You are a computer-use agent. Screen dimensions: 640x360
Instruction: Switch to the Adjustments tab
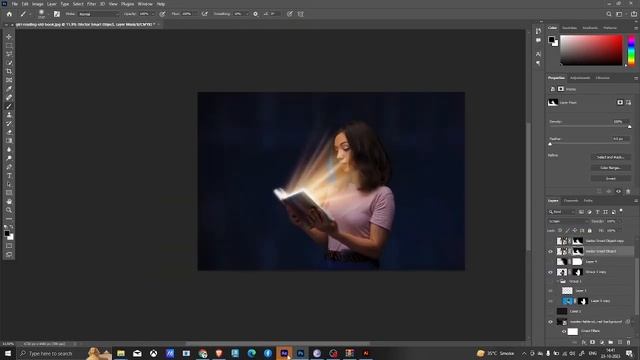580,78
